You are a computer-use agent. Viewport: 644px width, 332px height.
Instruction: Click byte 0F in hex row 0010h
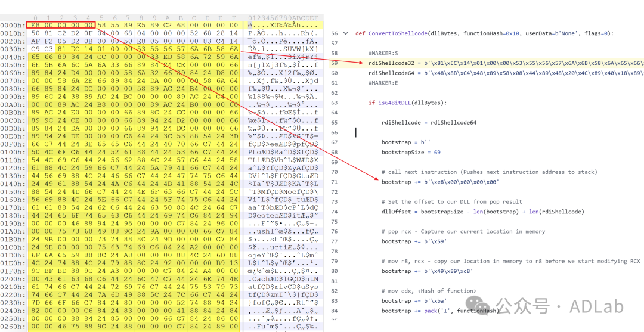click(x=88, y=32)
